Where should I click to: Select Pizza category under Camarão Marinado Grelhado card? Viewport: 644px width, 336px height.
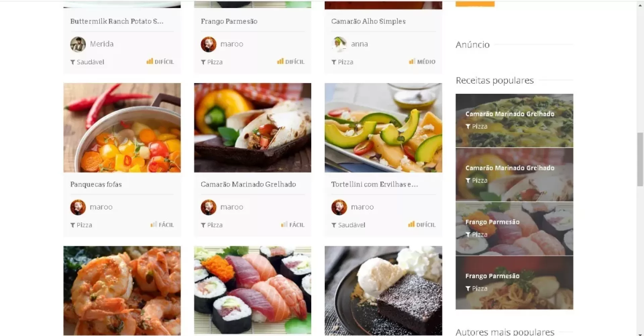coord(215,225)
